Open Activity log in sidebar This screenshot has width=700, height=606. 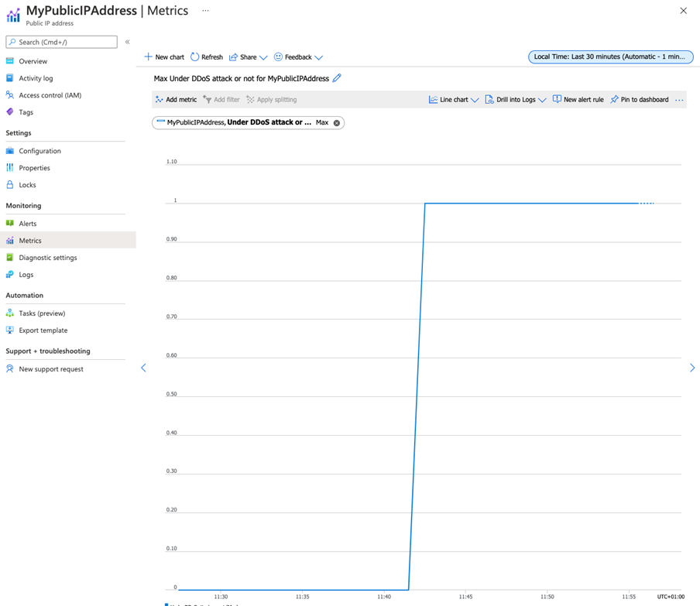click(36, 77)
